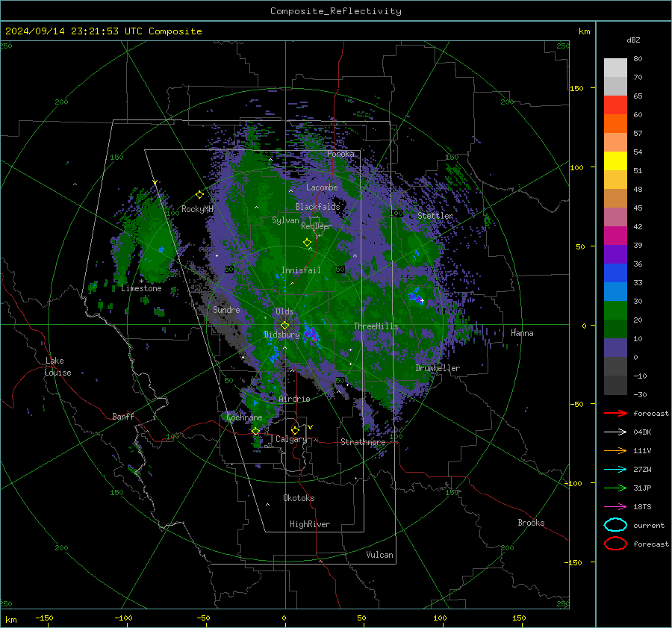Click the dBZ legend heading
Viewport: 672px width, 628px height.
pyautogui.click(x=633, y=40)
